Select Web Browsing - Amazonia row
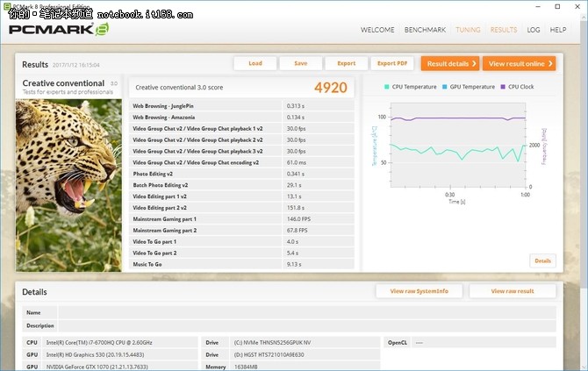 tap(241, 118)
